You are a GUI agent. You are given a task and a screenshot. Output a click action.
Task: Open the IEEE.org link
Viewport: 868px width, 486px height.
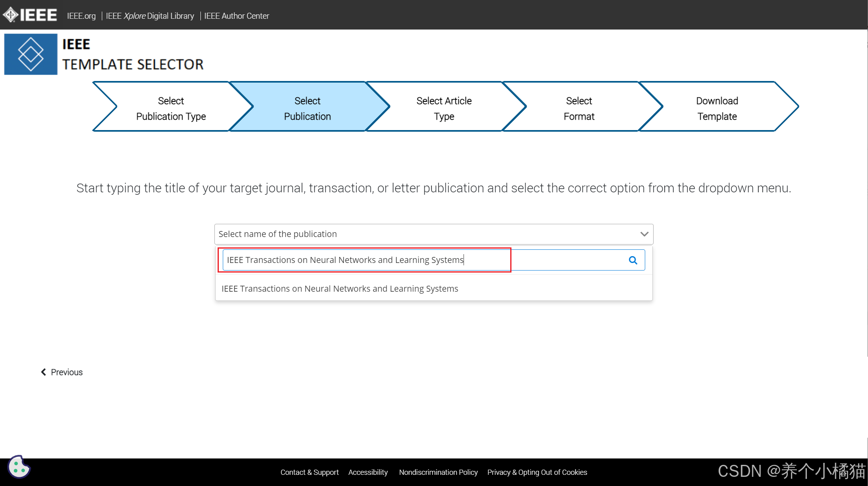coord(81,16)
